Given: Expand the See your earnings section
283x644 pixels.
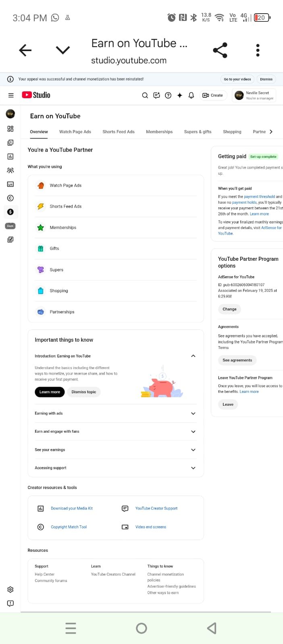Looking at the screenshot, I should pyautogui.click(x=193, y=450).
